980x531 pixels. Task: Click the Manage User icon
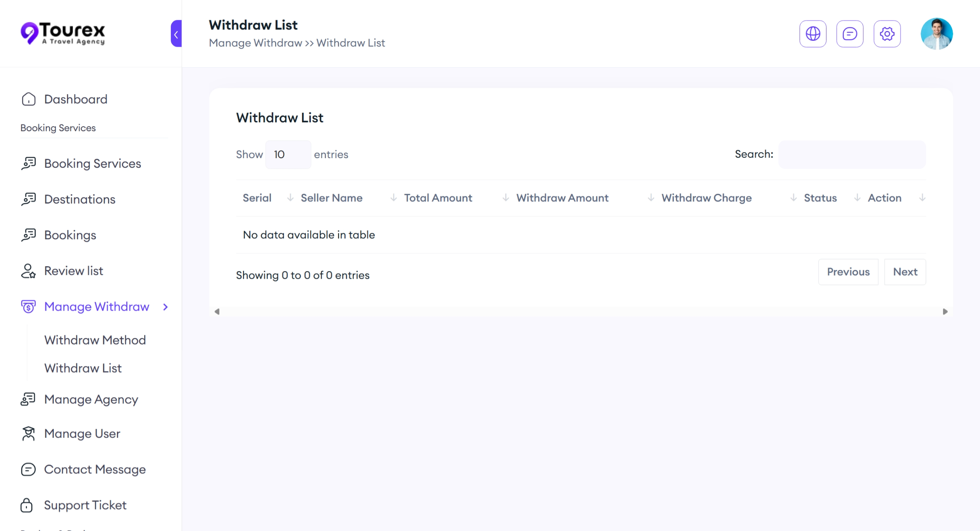[28, 433]
